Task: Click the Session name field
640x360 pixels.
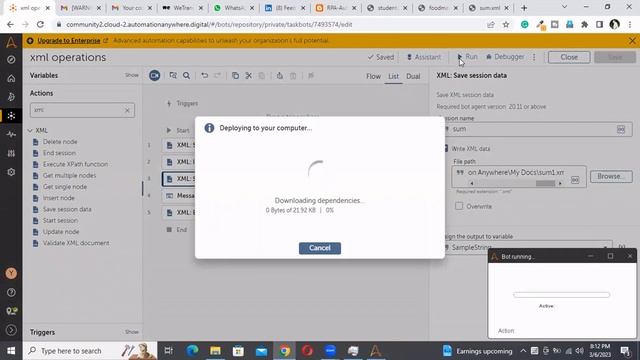Action: point(535,129)
